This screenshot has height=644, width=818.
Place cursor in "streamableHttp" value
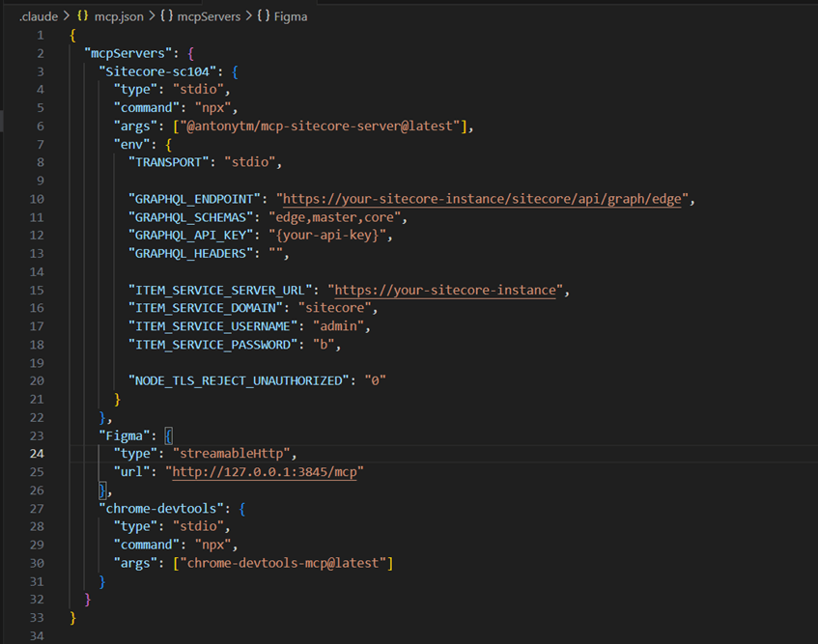click(228, 453)
